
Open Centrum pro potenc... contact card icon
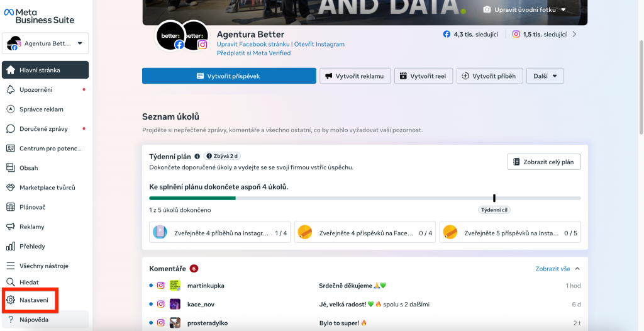pyautogui.click(x=11, y=149)
